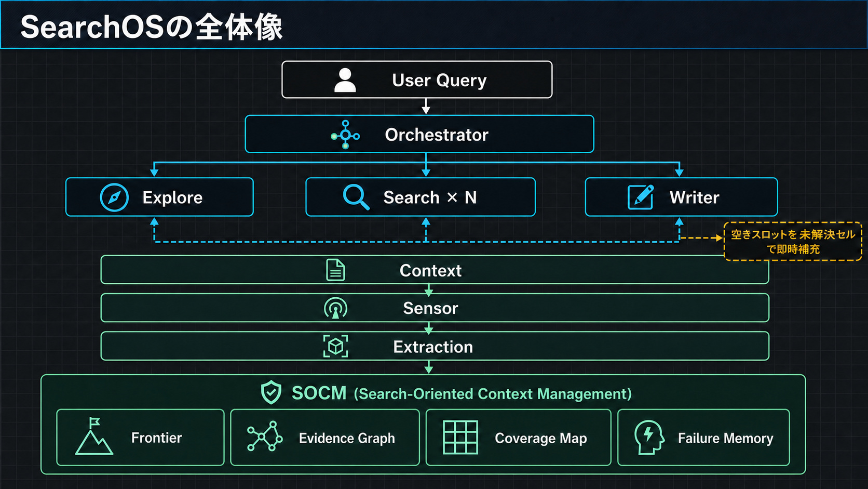Click the grid icon in Coverage Map
Image resolution: width=868 pixels, height=489 pixels.
(460, 438)
